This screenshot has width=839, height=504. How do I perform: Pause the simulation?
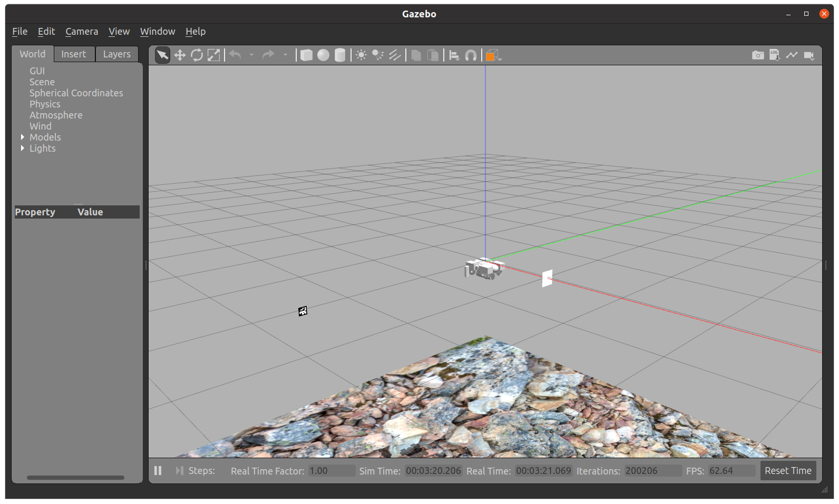(158, 470)
